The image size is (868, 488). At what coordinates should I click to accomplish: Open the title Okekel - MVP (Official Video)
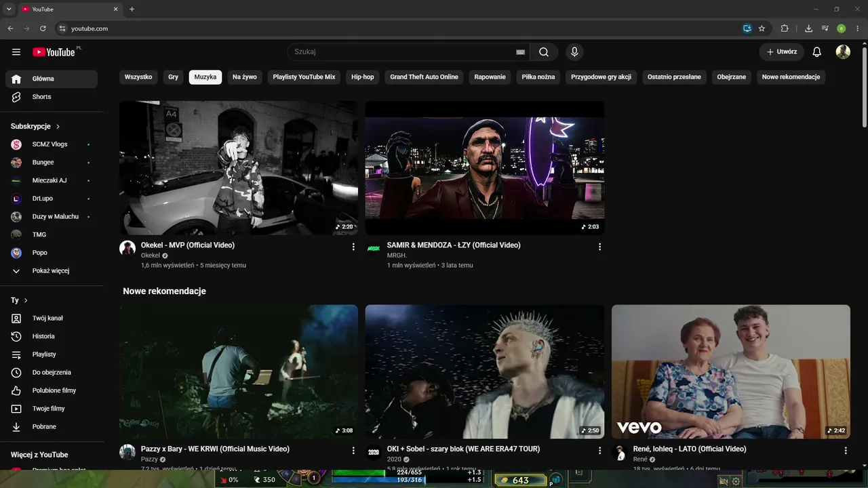click(x=188, y=245)
